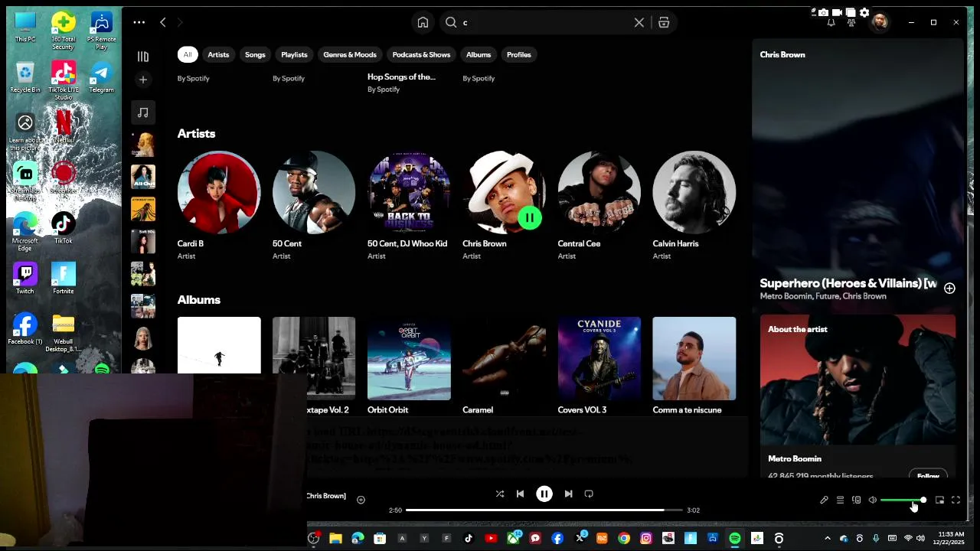
Task: Open Central Cee artist picture
Action: pos(599,192)
